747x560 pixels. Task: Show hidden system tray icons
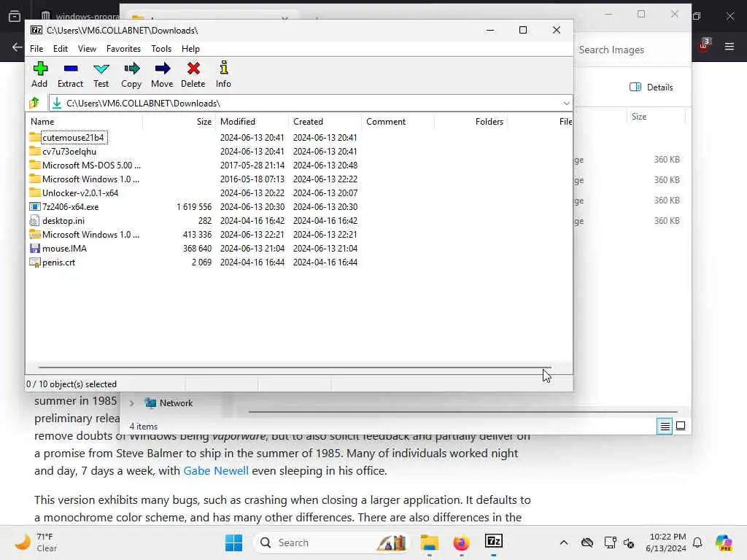tap(564, 542)
